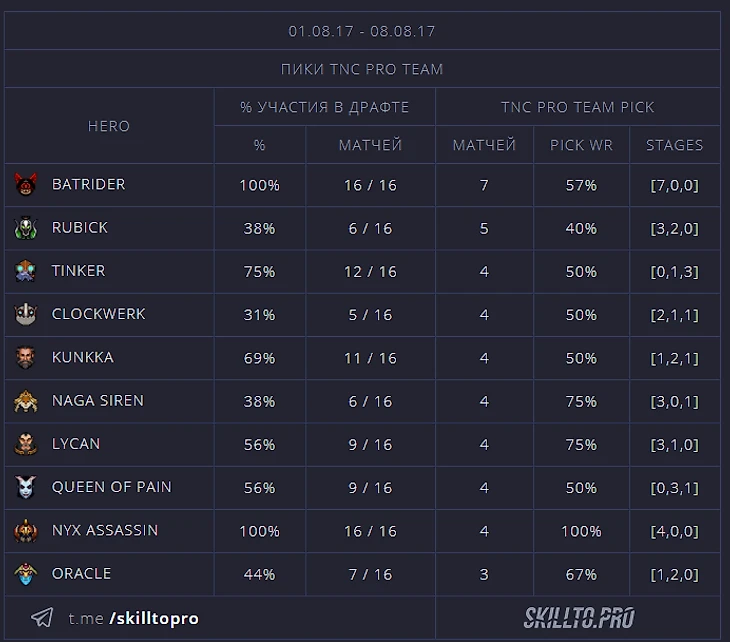
Task: Click Nyx Assassin's 100% pick winrate
Action: [581, 531]
